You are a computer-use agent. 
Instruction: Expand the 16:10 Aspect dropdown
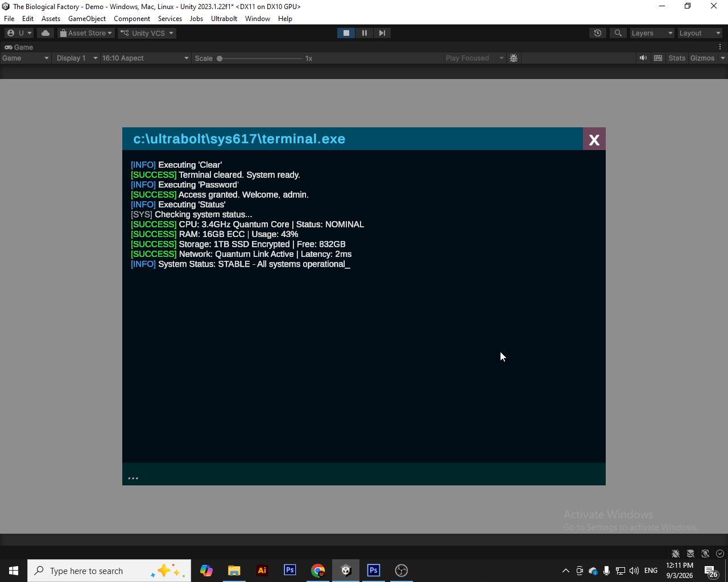click(146, 58)
